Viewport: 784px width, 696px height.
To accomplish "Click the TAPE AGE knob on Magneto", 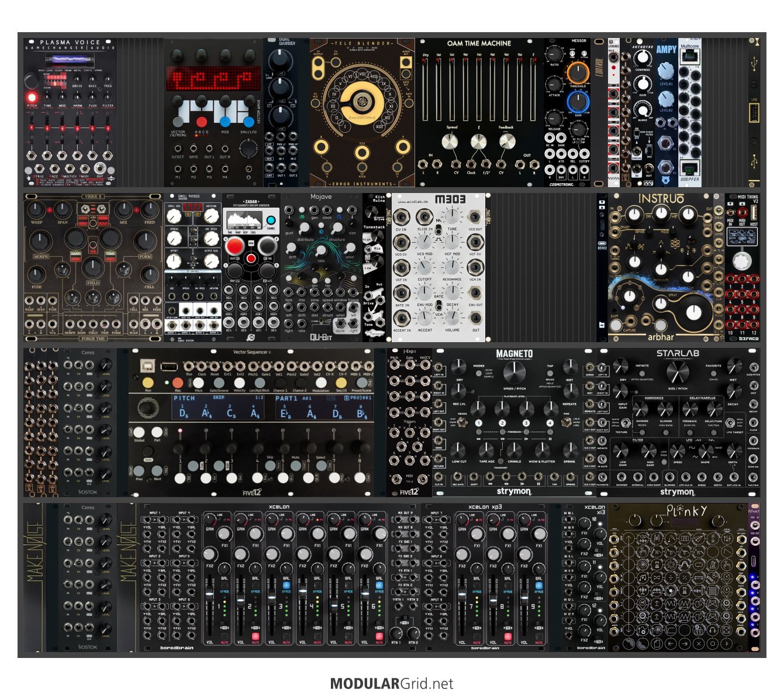I will point(486,449).
